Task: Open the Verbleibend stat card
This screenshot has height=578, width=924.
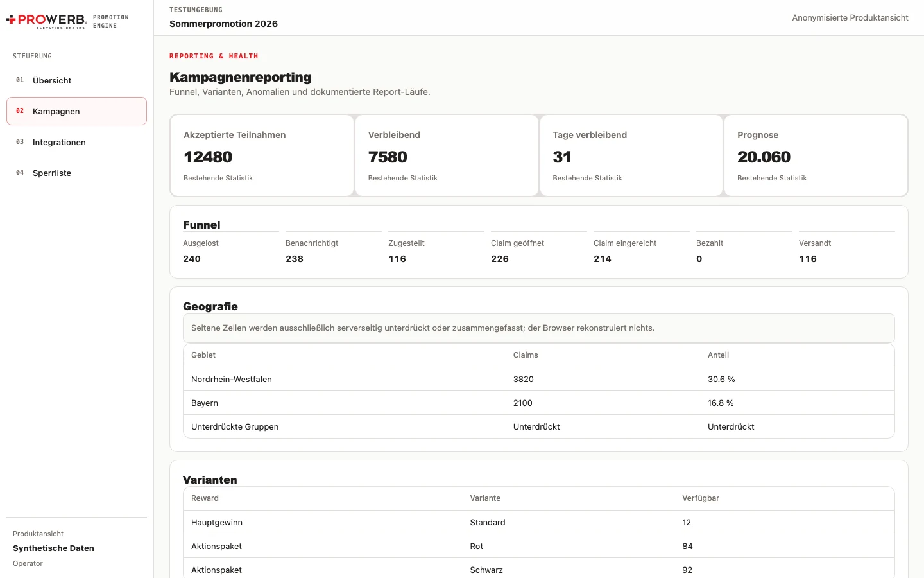Action: click(447, 155)
